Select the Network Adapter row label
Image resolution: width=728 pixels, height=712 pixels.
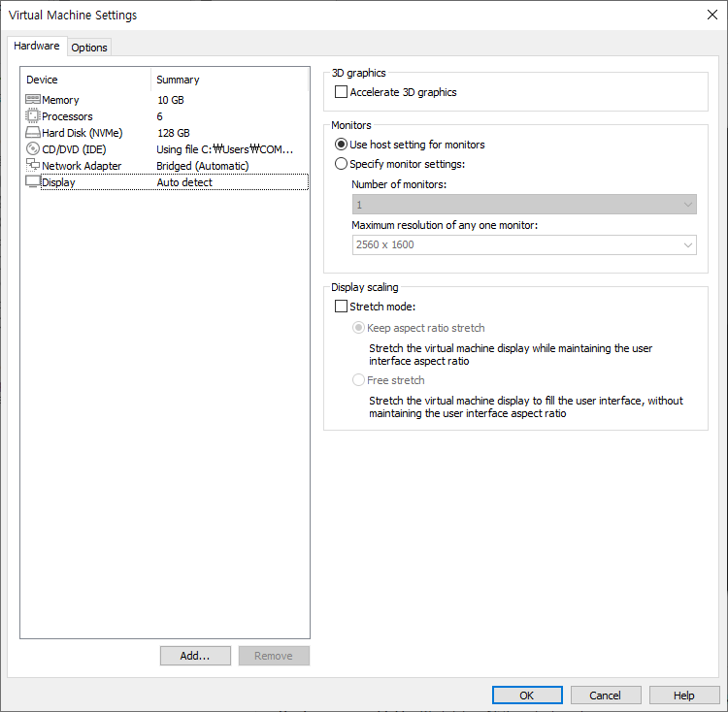(82, 166)
